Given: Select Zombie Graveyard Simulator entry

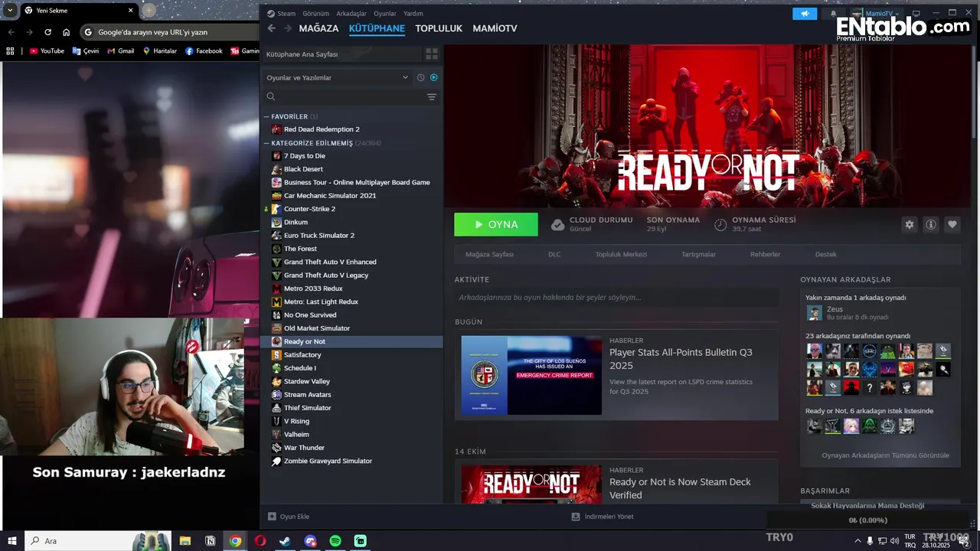Looking at the screenshot, I should click(x=328, y=461).
